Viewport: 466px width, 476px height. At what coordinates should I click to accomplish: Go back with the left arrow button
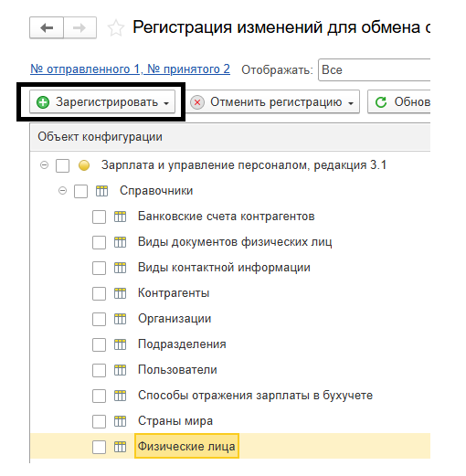(47, 27)
